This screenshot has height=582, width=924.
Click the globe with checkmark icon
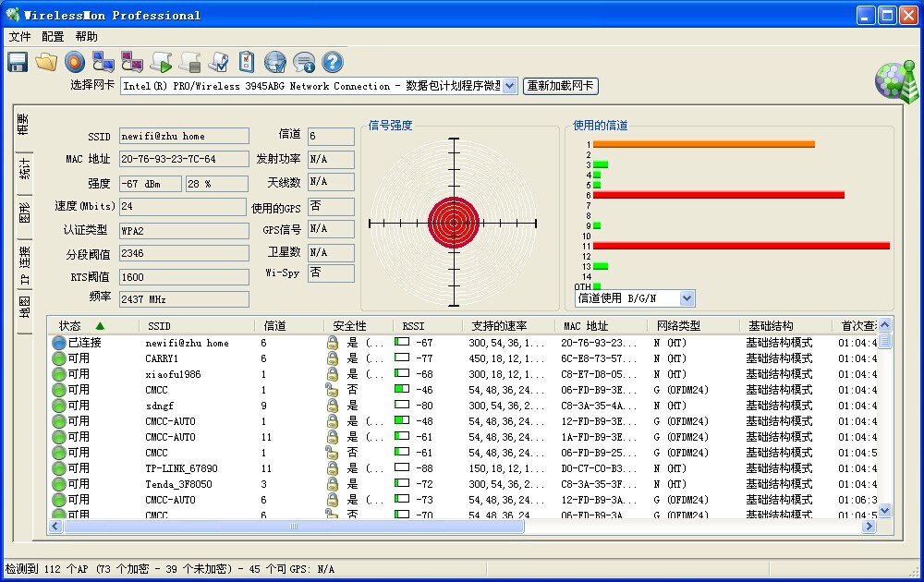274,62
